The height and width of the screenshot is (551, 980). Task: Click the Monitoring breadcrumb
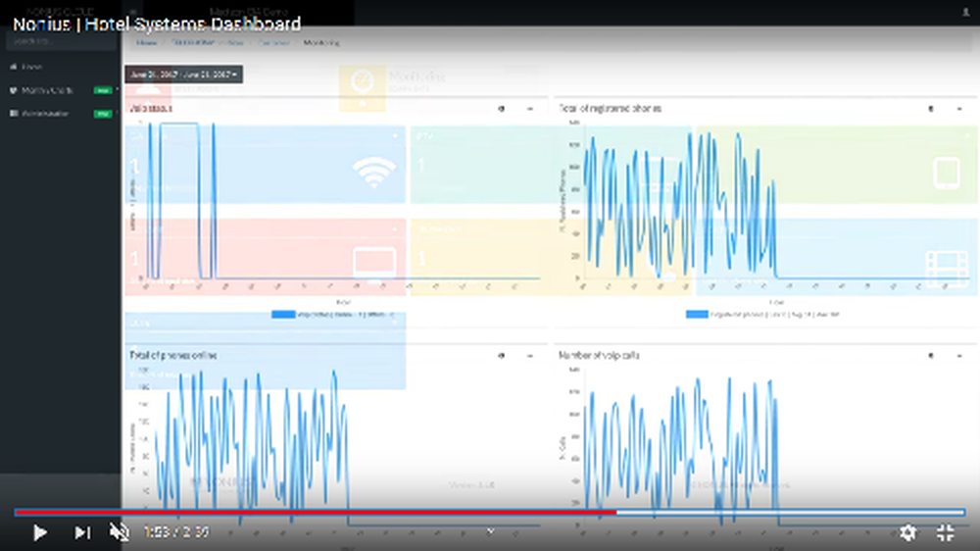point(321,42)
